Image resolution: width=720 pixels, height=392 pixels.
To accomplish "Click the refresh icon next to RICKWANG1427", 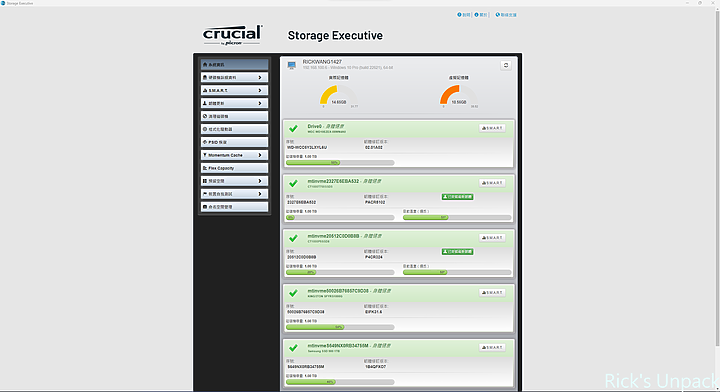I will [506, 65].
